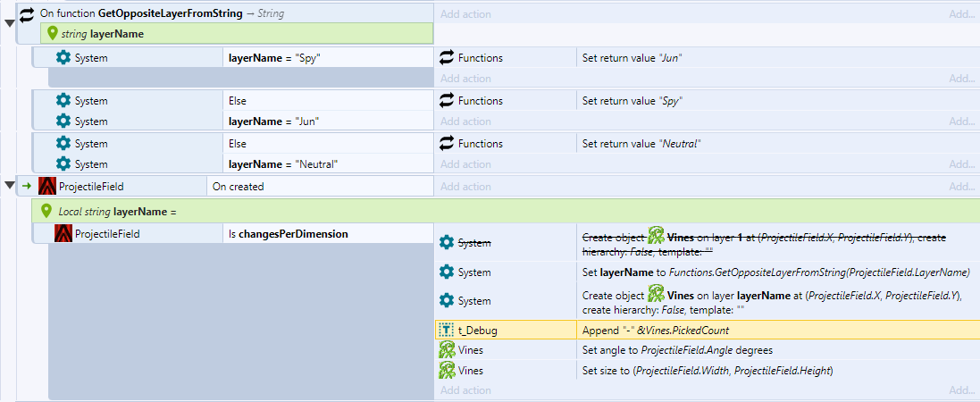Select the layerName = "Jun" condition
Image resolution: width=980 pixels, height=402 pixels.
point(328,121)
